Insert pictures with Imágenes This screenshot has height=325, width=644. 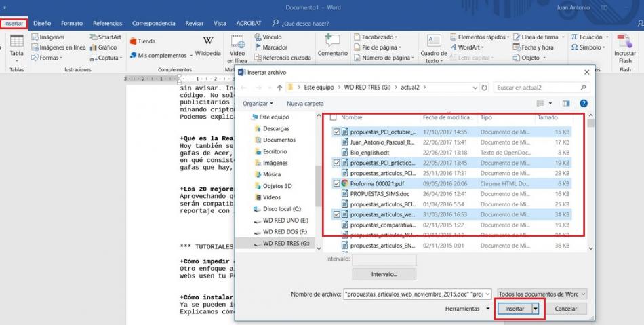(48, 37)
